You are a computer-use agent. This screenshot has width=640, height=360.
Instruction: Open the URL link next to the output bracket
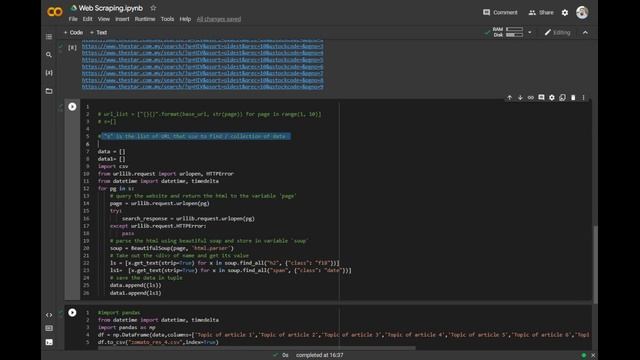pos(202,46)
